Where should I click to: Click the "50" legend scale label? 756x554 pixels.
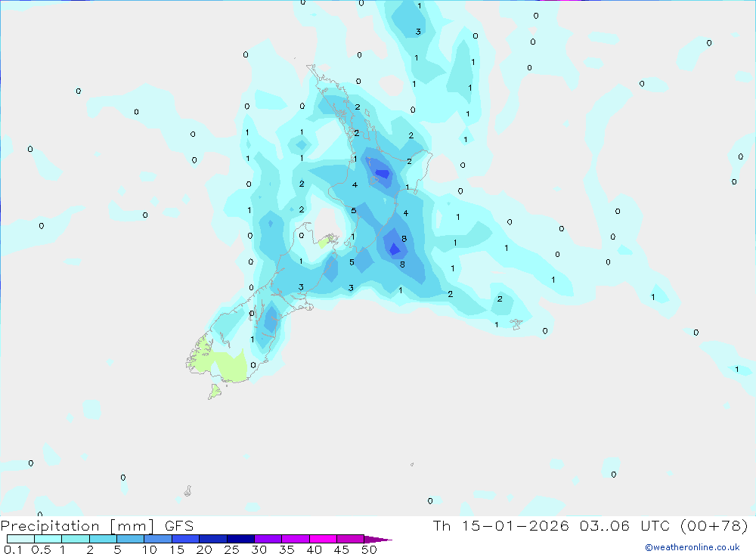(x=370, y=549)
